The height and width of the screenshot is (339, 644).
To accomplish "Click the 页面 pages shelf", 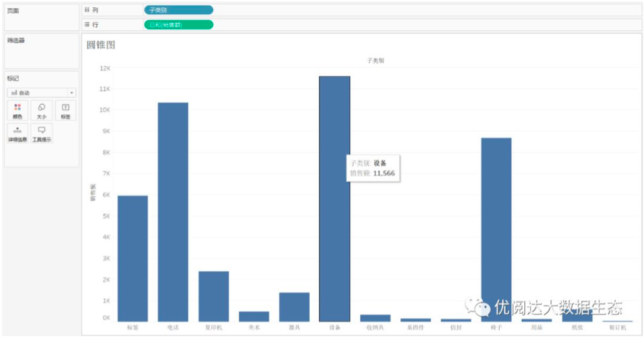I will click(40, 17).
